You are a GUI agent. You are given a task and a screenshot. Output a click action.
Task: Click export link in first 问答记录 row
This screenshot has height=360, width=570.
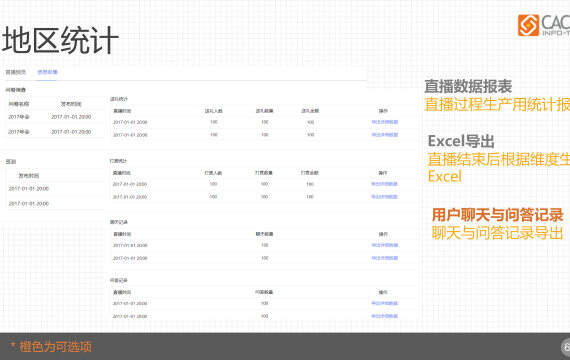click(384, 303)
